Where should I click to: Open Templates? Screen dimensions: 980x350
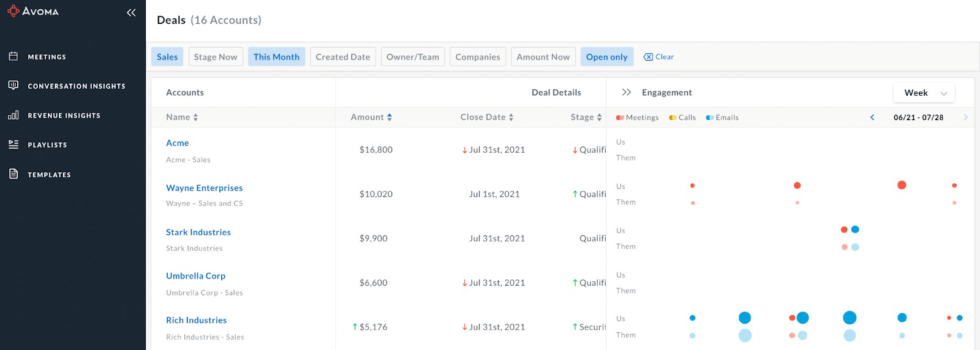(49, 175)
